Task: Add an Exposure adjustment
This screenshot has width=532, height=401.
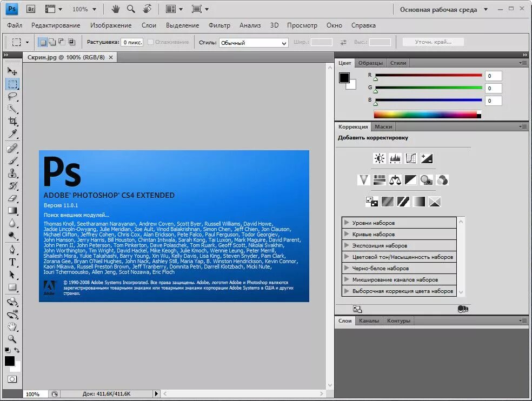Action: (x=427, y=158)
